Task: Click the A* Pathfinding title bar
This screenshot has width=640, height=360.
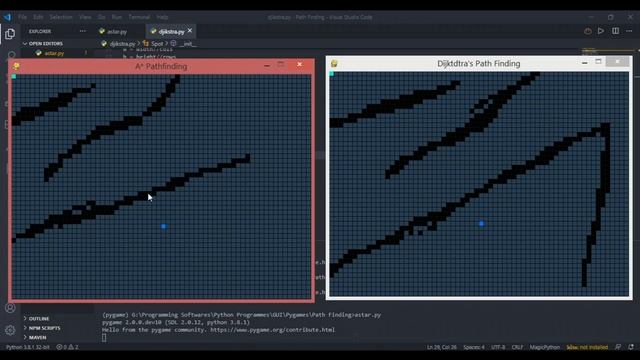Action: click(x=161, y=66)
